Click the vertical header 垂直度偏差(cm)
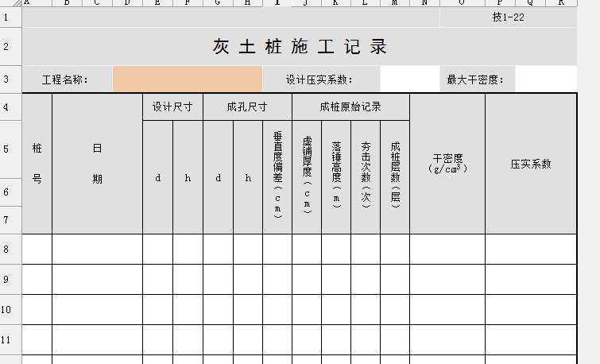This screenshot has width=600, height=364. pyautogui.click(x=277, y=176)
